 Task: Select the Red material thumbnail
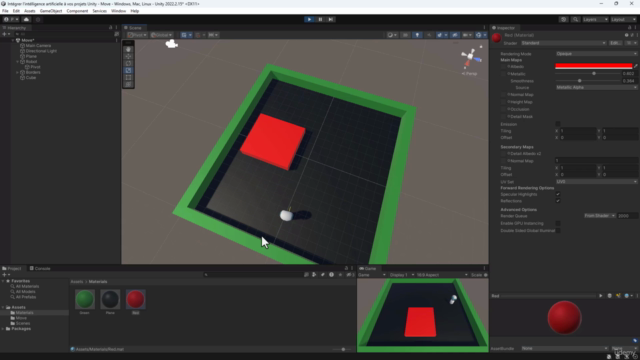[136, 299]
